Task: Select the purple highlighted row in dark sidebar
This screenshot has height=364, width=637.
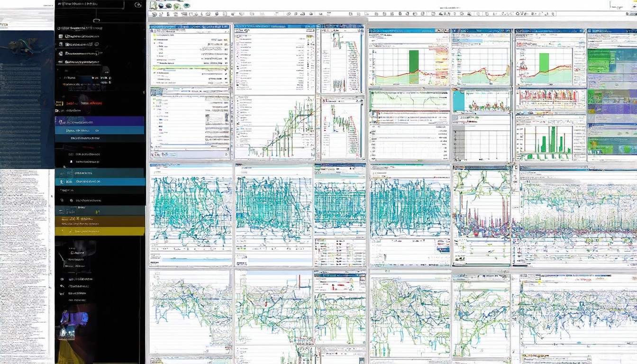Action: [x=100, y=121]
